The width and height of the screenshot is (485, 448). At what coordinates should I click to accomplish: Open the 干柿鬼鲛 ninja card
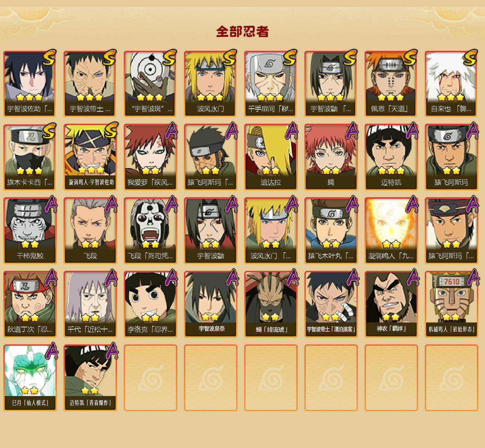click(x=30, y=231)
